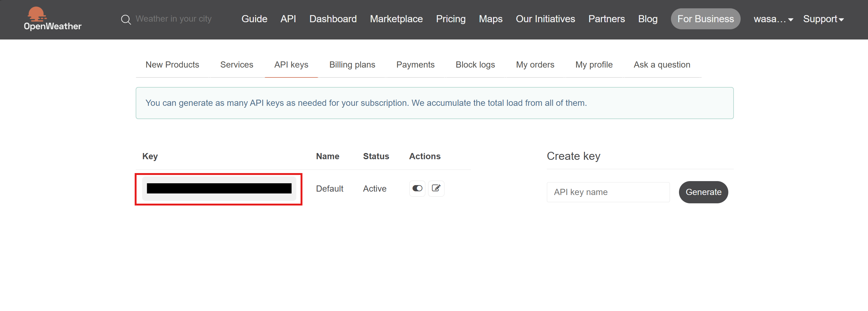Open the Block logs tab
This screenshot has height=311, width=868.
pos(475,64)
